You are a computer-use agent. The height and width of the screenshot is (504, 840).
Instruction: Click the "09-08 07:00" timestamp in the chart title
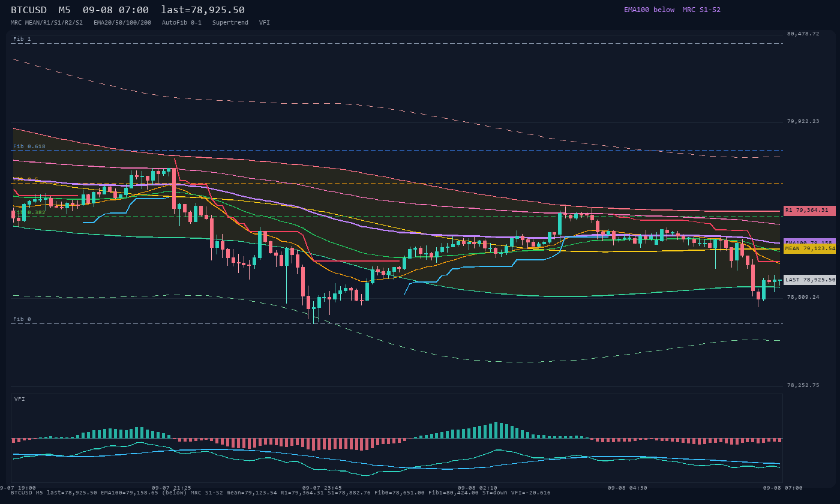[x=116, y=10]
